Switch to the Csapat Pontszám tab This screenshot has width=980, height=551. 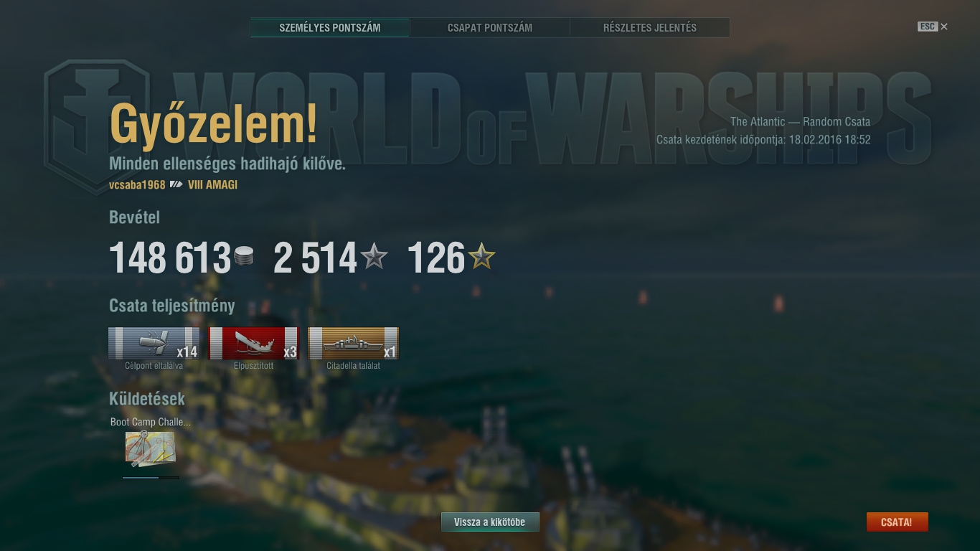click(x=490, y=28)
